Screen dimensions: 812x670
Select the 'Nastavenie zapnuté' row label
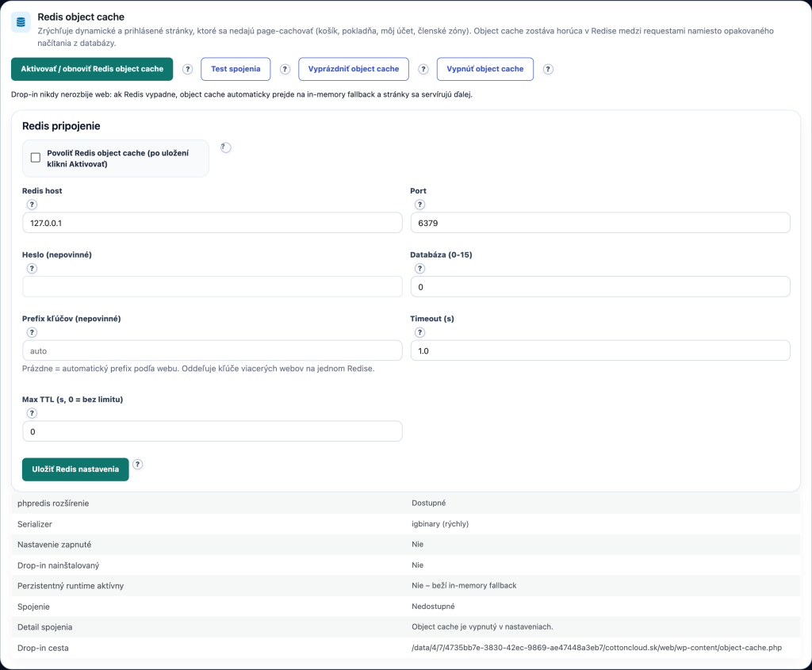pos(55,545)
